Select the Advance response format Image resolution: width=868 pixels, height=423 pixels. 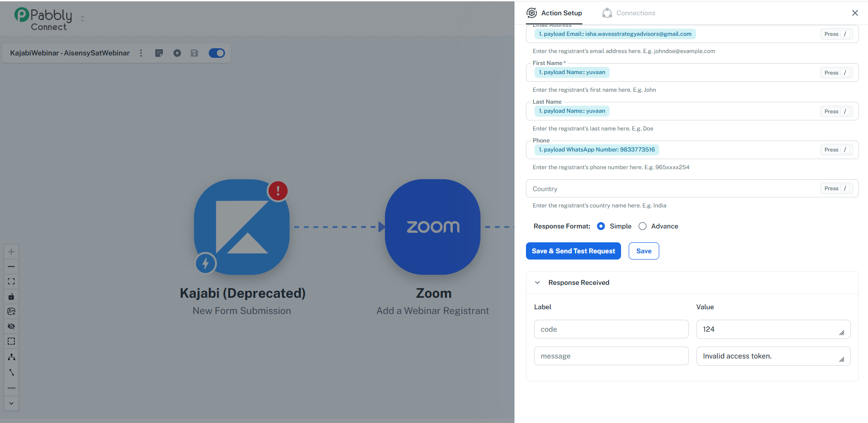[x=643, y=226]
